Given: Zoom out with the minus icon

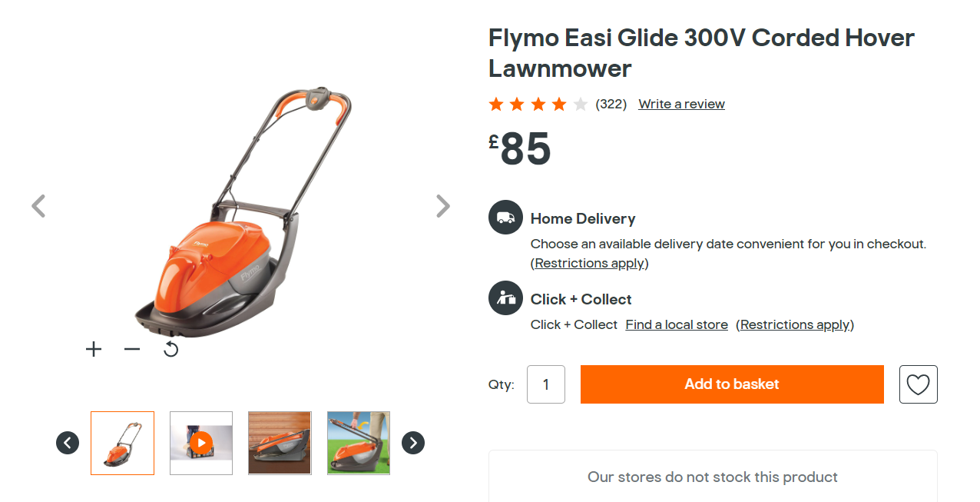Looking at the screenshot, I should point(132,349).
